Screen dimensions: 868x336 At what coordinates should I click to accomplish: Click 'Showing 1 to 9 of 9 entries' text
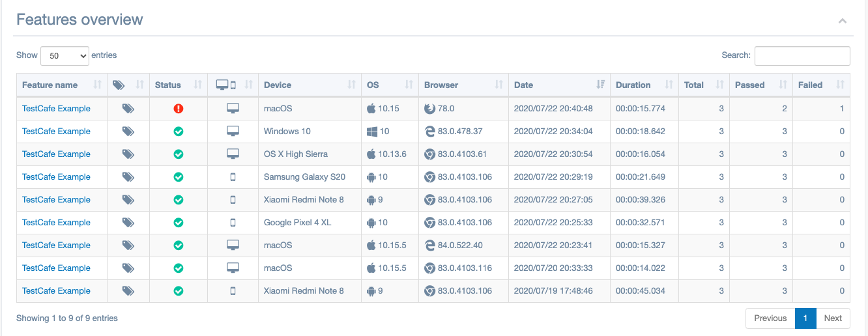(x=67, y=318)
